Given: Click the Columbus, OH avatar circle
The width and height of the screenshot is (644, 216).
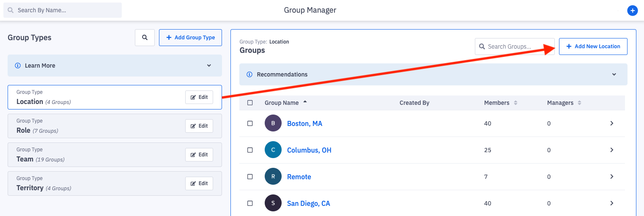Looking at the screenshot, I should 273,150.
